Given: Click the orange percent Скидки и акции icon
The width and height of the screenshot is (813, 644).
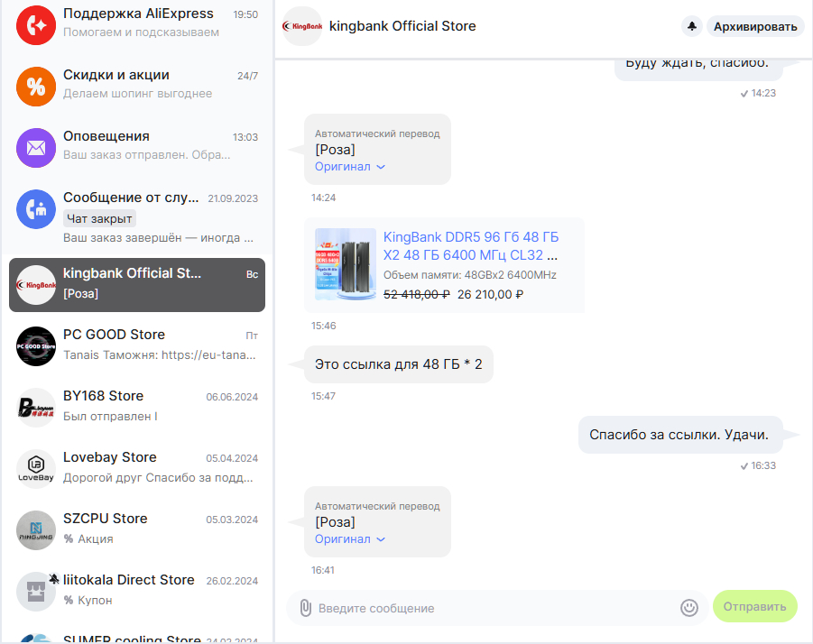Looking at the screenshot, I should point(36,87).
